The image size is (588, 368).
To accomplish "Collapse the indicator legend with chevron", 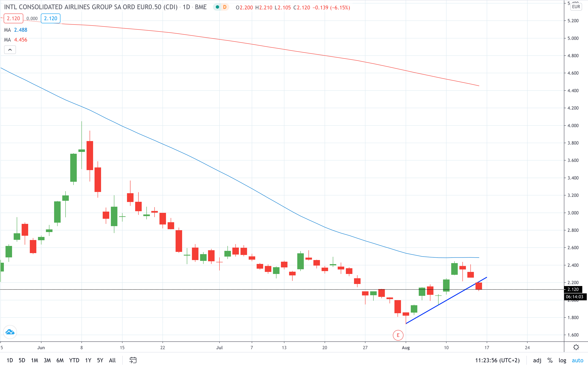I will 10,50.
